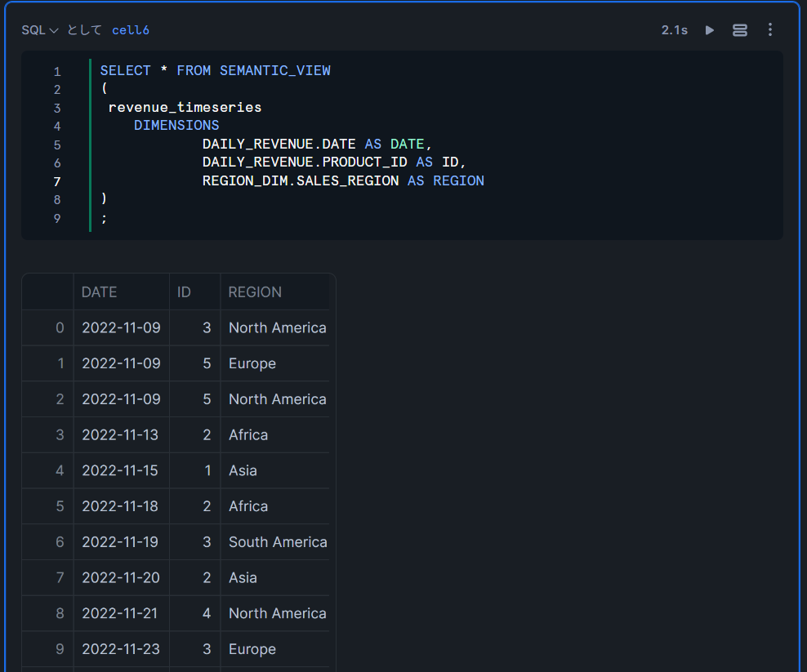
Task: Run cell6 with the play button
Action: tap(710, 30)
